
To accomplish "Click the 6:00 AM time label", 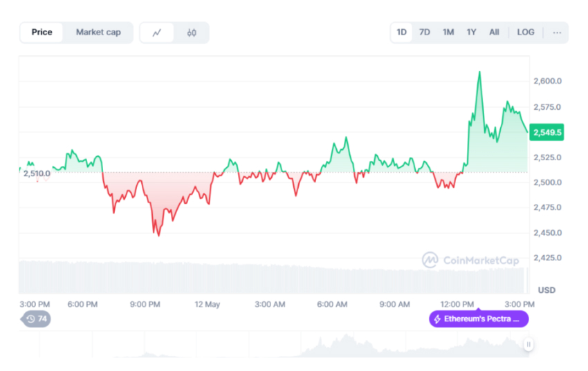I will [x=332, y=305].
